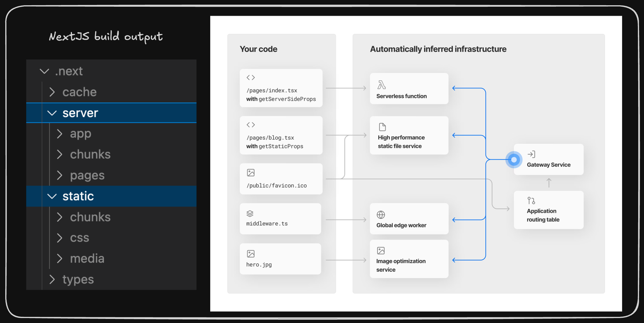Expand the pages folder chevron
644x323 pixels.
[59, 175]
